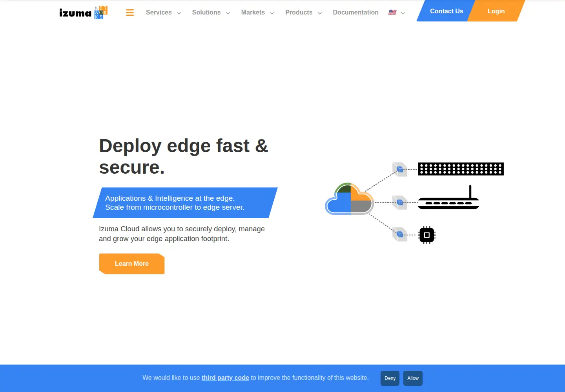Go to Documentation page
Viewport: 565px width, 392px height.
click(356, 13)
